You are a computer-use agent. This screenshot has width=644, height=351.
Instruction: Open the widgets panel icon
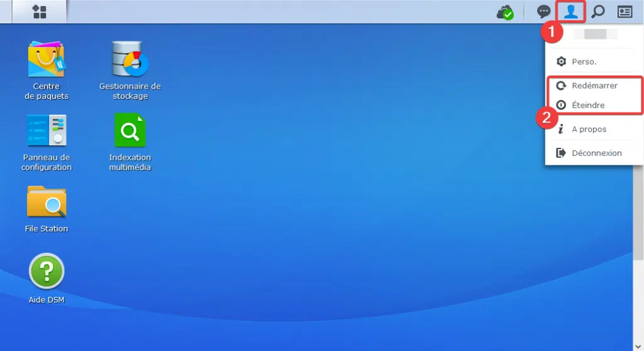coord(625,12)
